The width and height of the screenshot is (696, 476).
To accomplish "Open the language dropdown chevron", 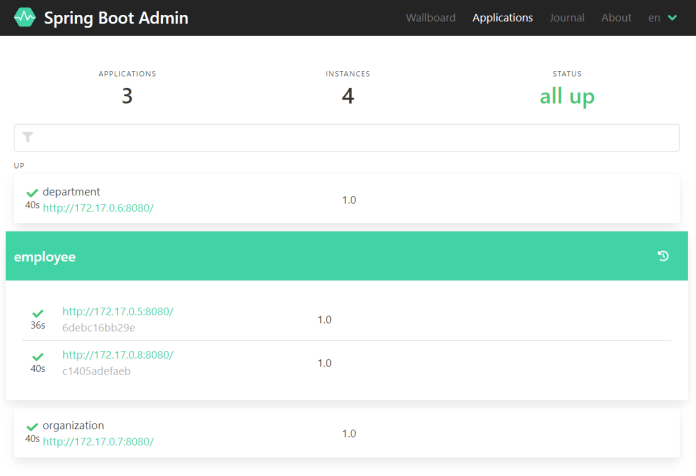I will (672, 18).
